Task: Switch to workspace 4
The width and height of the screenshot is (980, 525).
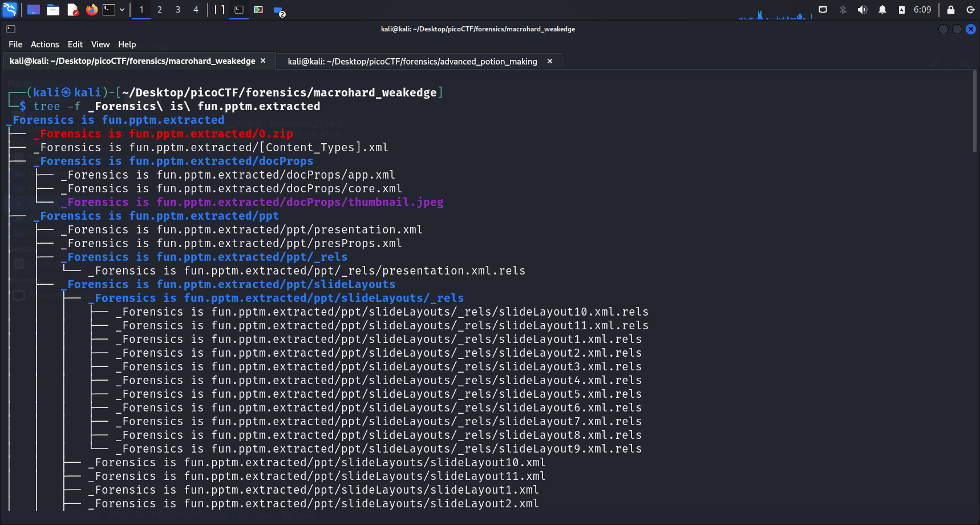Action: tap(196, 10)
